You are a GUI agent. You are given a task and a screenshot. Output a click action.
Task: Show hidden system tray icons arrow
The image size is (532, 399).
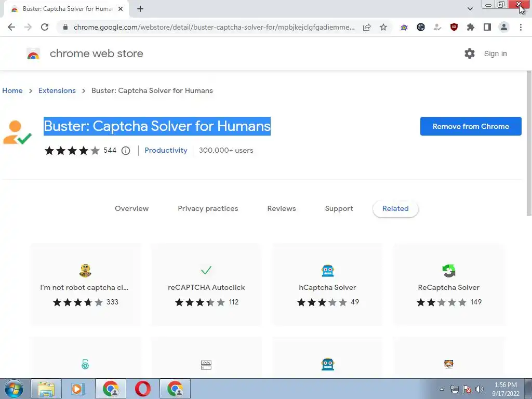[442, 389]
